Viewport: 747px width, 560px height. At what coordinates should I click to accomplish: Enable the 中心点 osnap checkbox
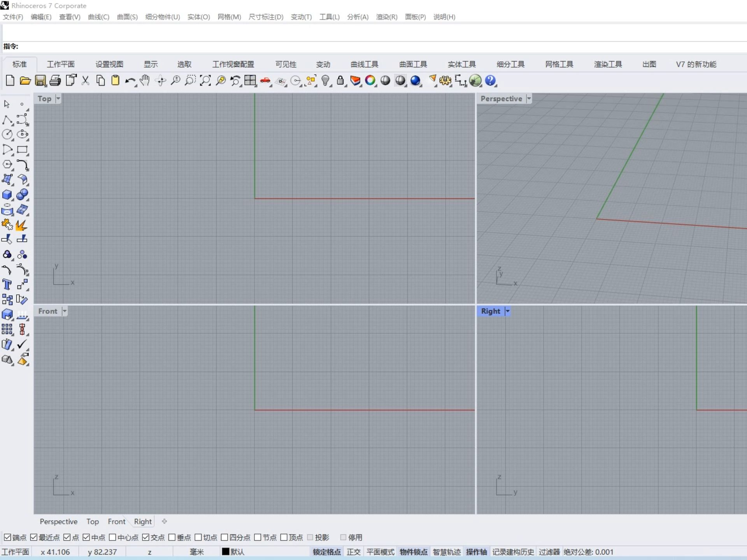point(112,537)
